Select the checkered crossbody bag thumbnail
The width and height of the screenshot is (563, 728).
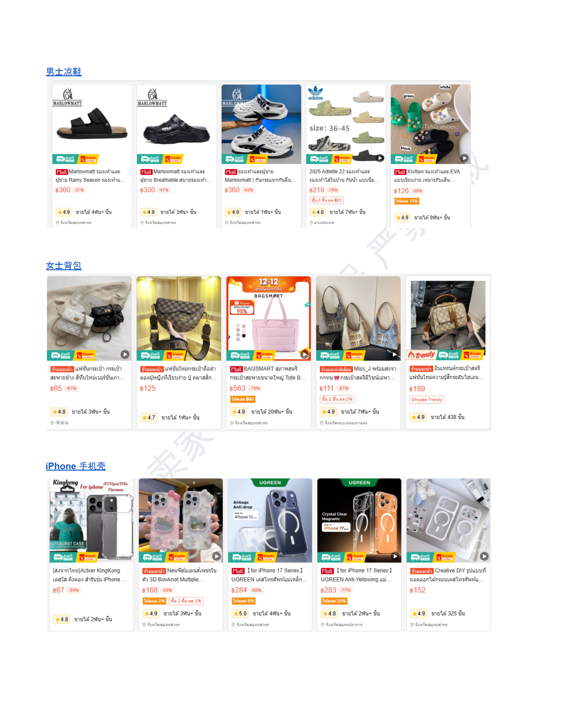pos(179,318)
